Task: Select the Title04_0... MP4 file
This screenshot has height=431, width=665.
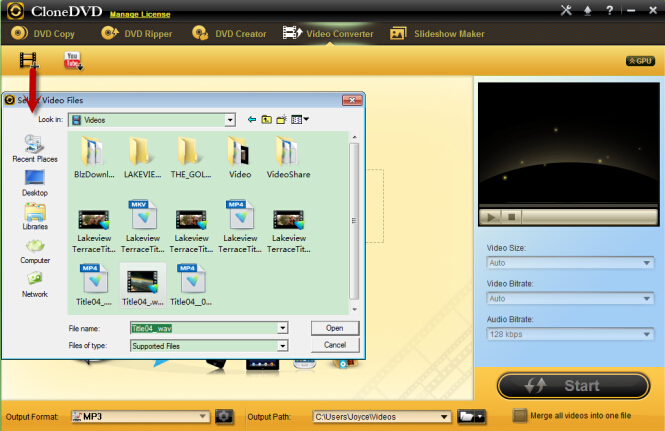Action: click(x=191, y=285)
